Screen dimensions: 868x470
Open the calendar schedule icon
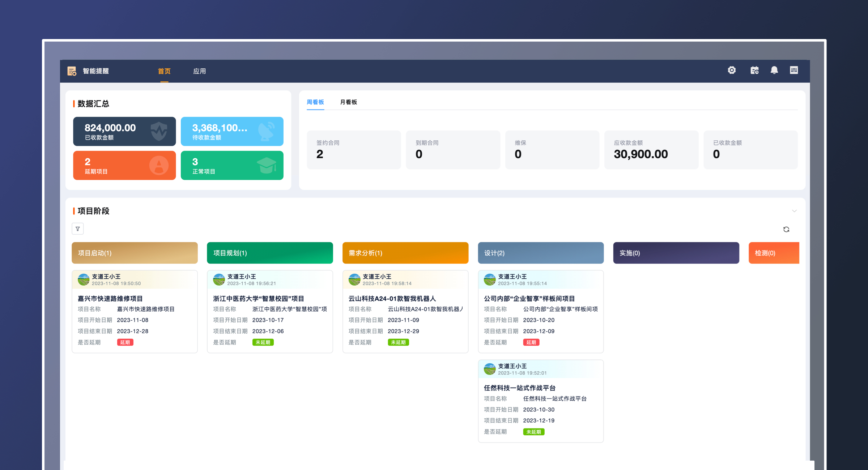(x=754, y=70)
